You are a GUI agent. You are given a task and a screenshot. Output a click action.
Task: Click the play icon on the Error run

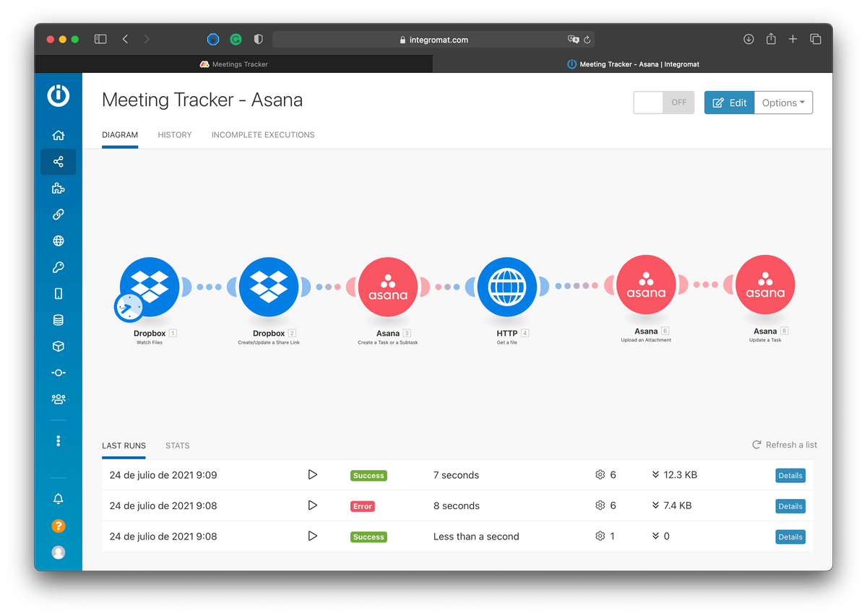coord(313,506)
